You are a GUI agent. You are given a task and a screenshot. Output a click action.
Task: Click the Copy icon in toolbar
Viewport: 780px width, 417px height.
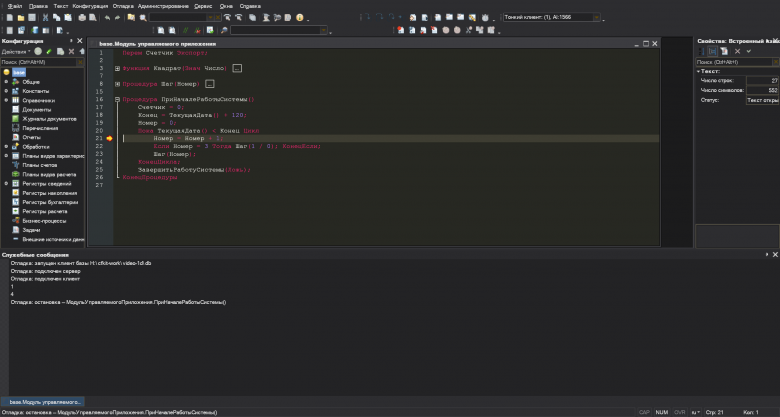[x=56, y=17]
